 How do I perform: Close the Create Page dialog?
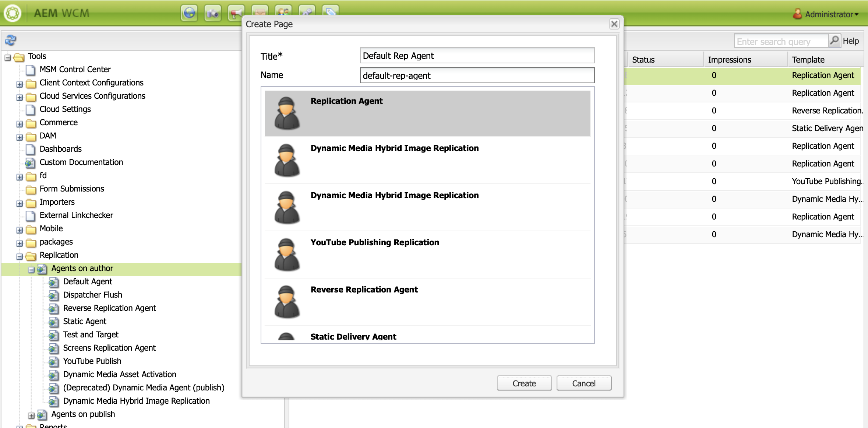click(614, 24)
